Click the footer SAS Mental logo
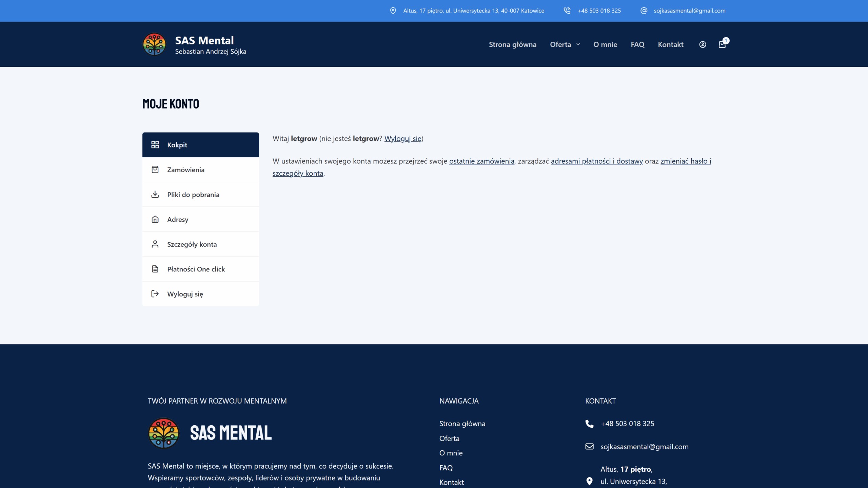 point(164,433)
